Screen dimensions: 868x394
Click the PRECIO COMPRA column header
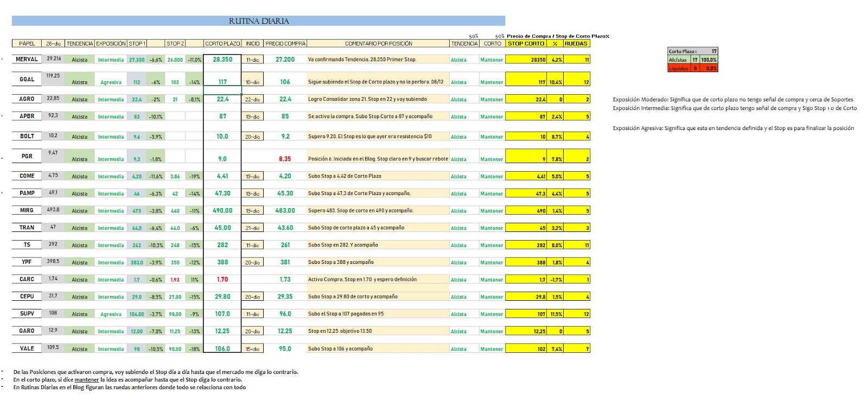(285, 43)
